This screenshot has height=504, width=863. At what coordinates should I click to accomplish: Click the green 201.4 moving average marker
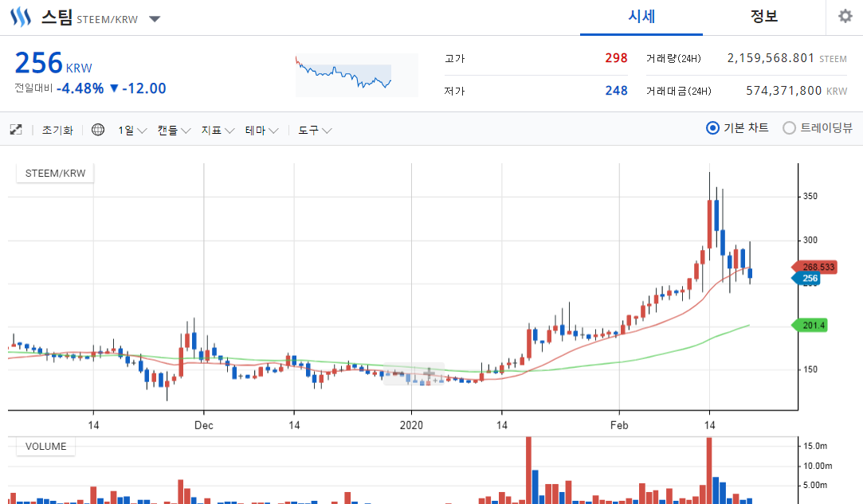click(x=810, y=325)
